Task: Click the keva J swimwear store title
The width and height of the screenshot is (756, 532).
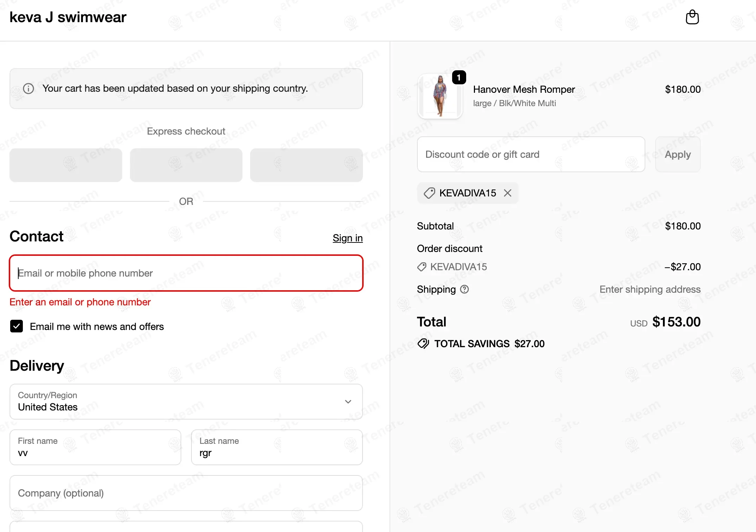Action: point(68,17)
